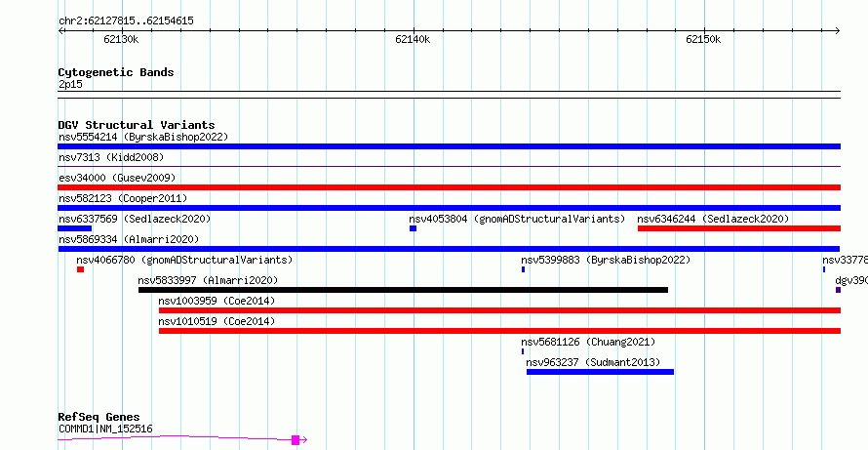
Task: Click the COMMD1 gene direction arrowhead
Action: pyautogui.click(x=304, y=440)
